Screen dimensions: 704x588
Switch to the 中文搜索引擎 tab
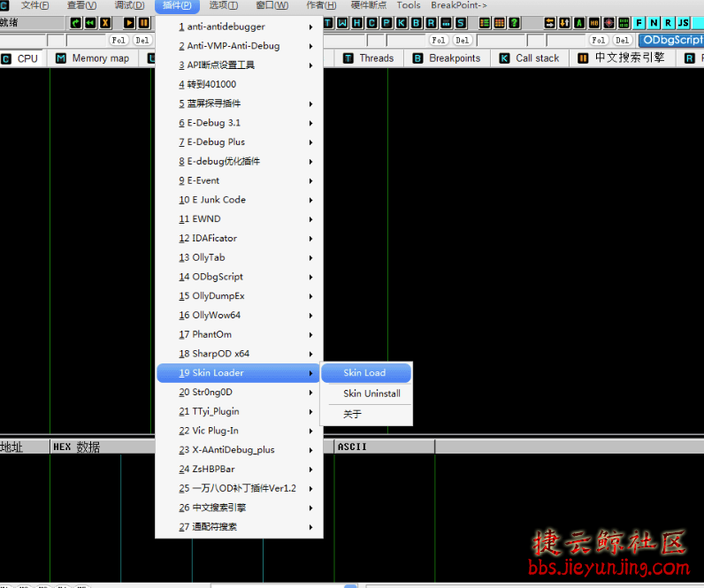pos(622,58)
